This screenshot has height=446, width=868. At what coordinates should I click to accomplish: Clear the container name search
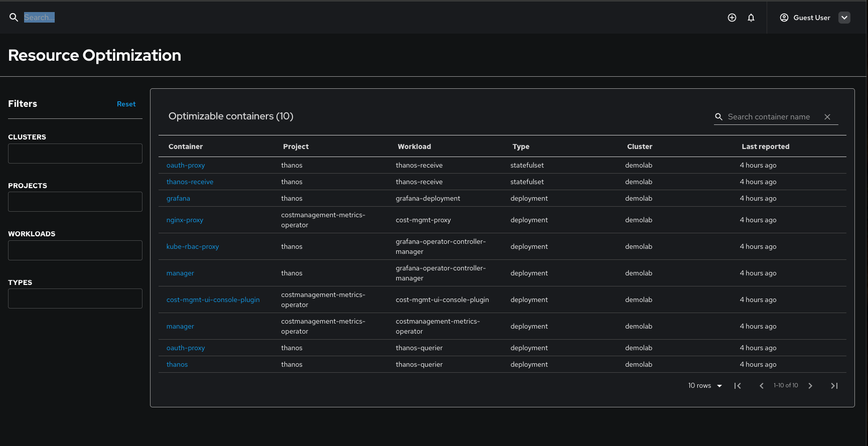(827, 117)
